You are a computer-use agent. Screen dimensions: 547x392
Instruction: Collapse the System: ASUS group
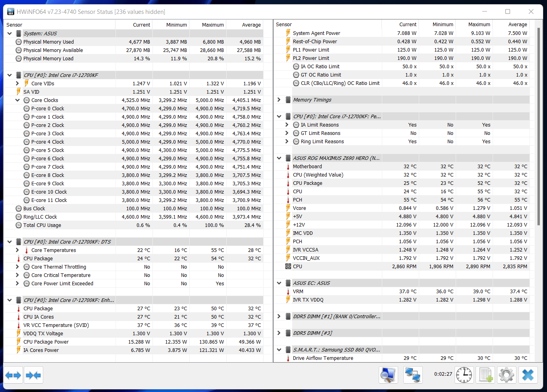coord(10,34)
